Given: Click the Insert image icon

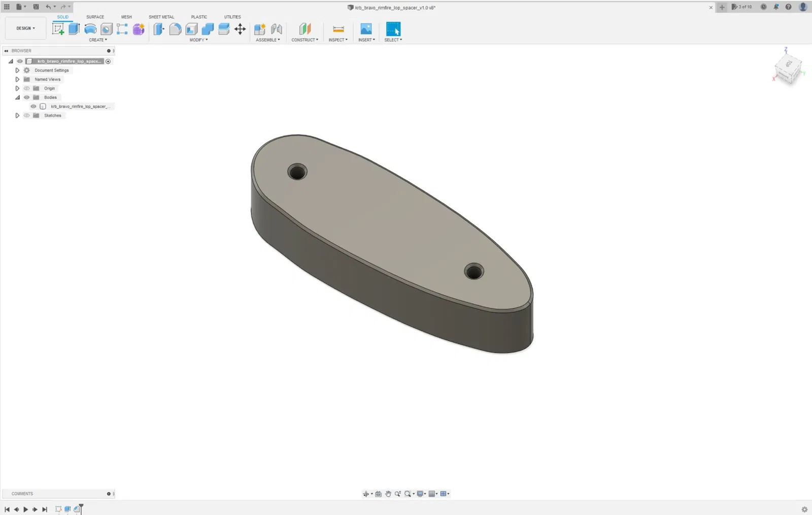Looking at the screenshot, I should point(366,29).
